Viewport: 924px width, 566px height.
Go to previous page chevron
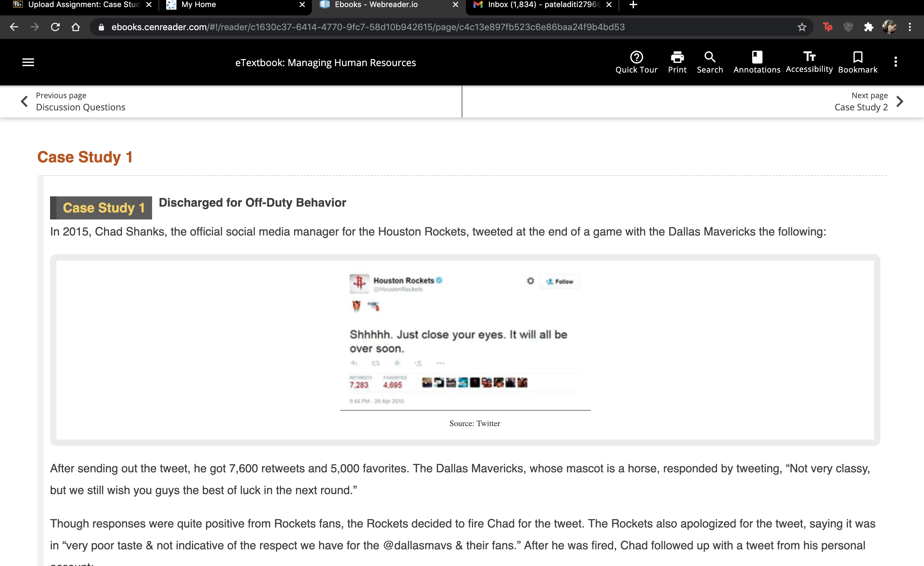pyautogui.click(x=24, y=101)
